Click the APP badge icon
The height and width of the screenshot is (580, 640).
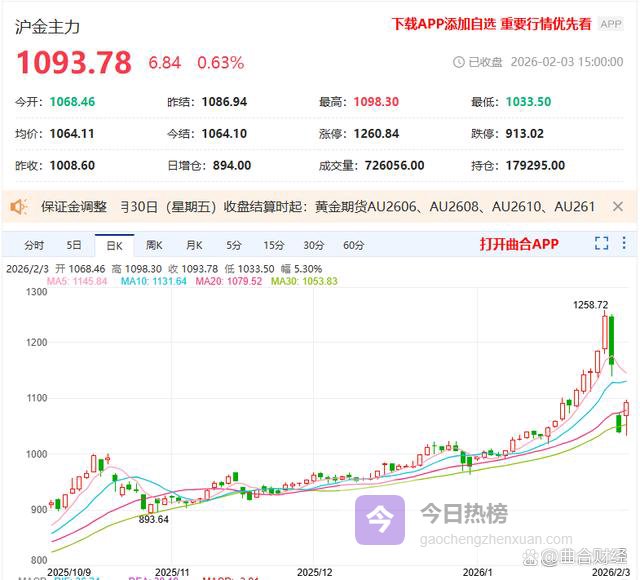point(610,24)
